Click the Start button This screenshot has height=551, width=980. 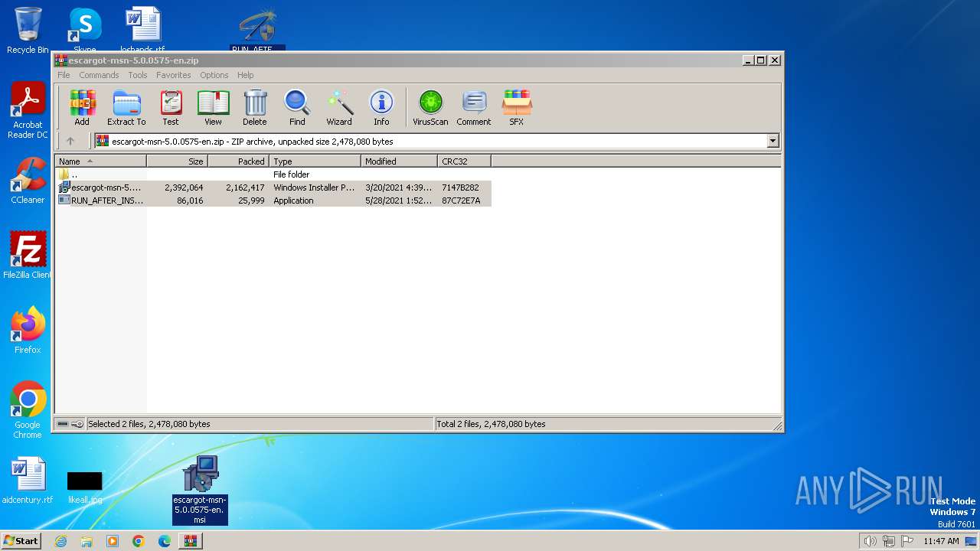[21, 540]
